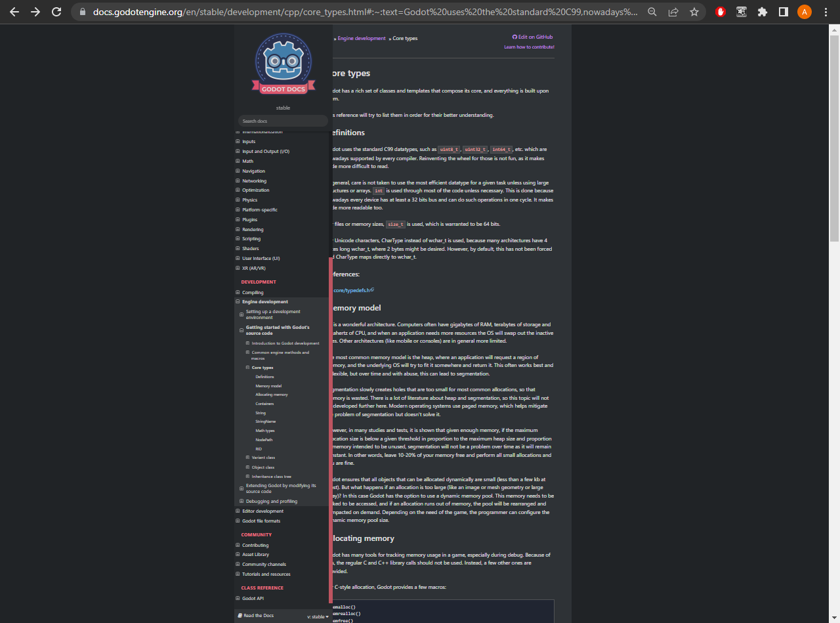Open the browser extensions puzzle icon
The image size is (840, 623).
(763, 11)
